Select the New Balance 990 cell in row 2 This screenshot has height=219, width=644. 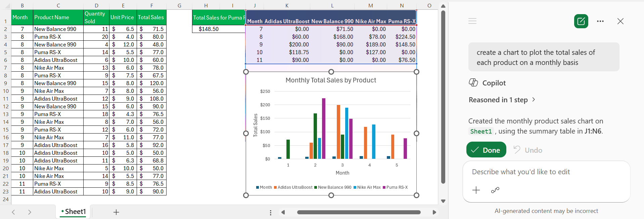pos(58,29)
